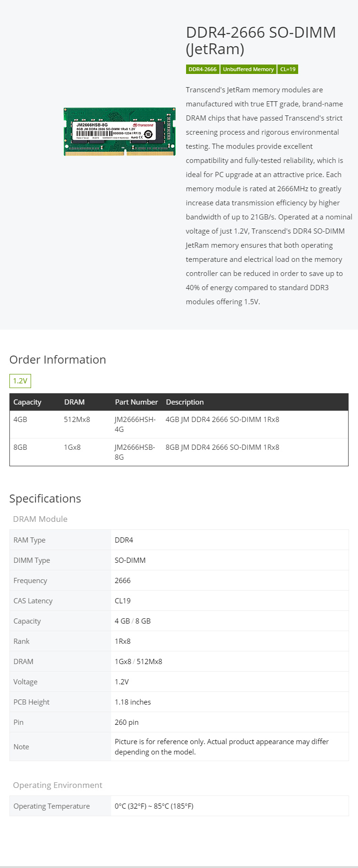Click the CL19 value
Screen dimensions: 358x868
tap(122, 601)
